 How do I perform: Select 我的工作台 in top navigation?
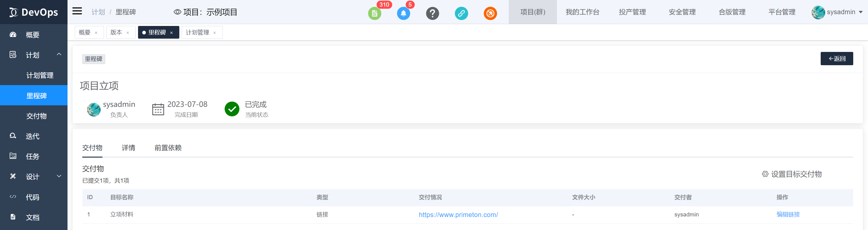[x=582, y=12]
